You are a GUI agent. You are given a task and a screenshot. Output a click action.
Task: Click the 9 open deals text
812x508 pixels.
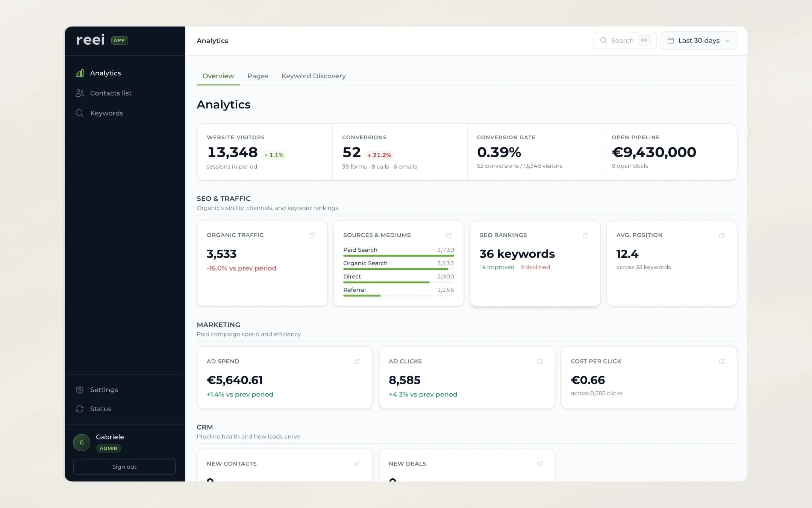tap(630, 166)
